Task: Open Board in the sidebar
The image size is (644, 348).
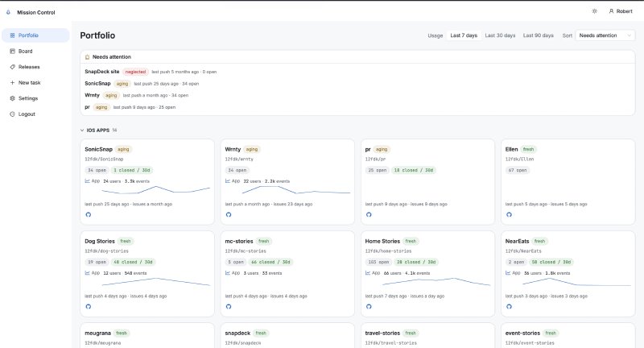Action: [35, 51]
